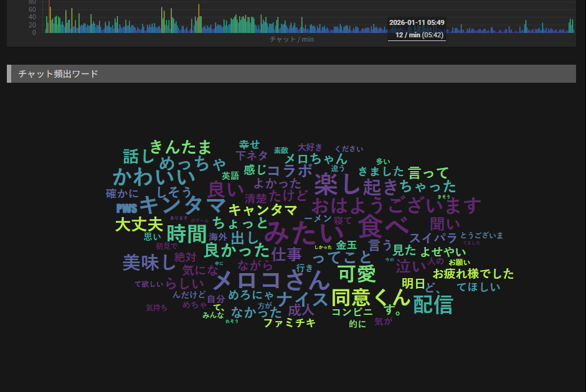
Task: Click the word メロちゃん in cloud
Action: point(316,159)
